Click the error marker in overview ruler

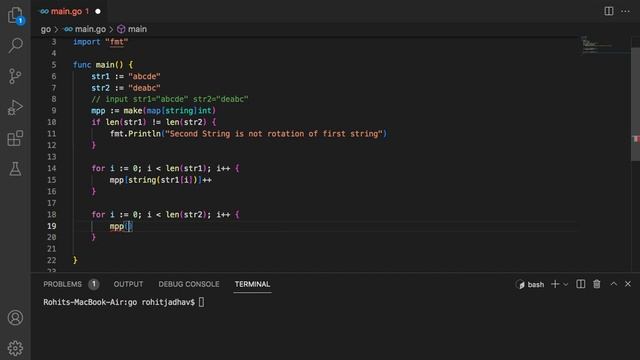click(x=636, y=139)
